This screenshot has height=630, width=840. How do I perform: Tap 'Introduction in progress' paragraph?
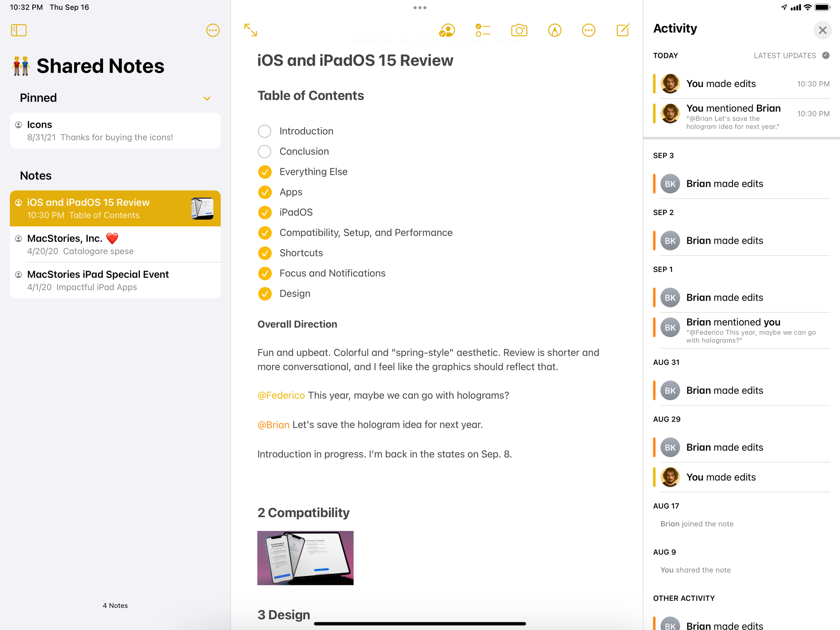pos(384,454)
